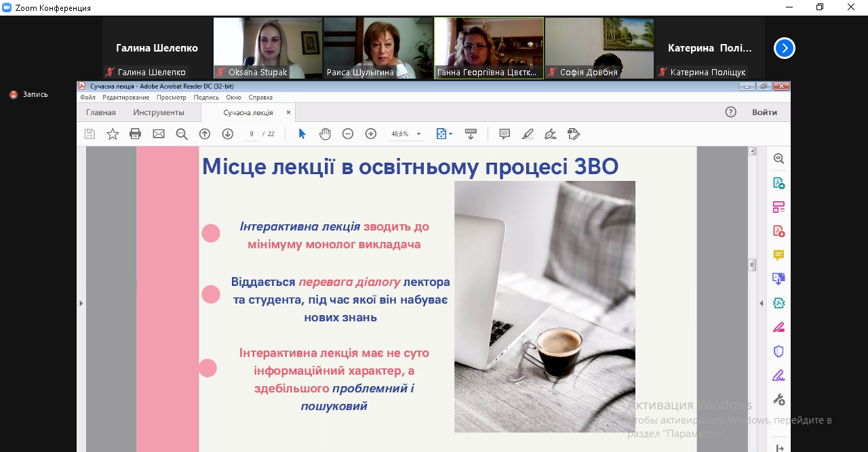
Task: Select the highlight text marker tool
Action: click(528, 134)
